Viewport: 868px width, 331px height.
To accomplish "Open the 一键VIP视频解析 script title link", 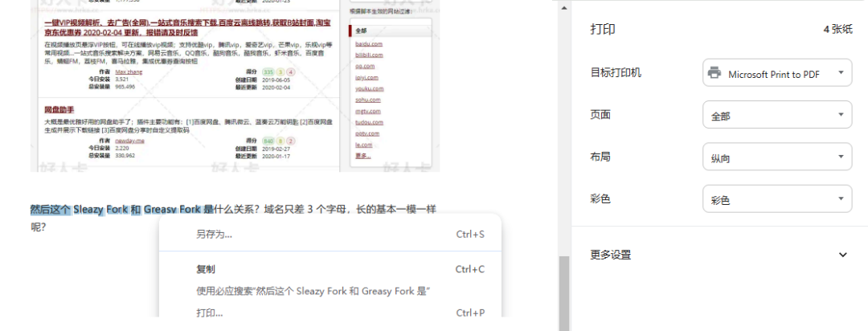I will [187, 27].
